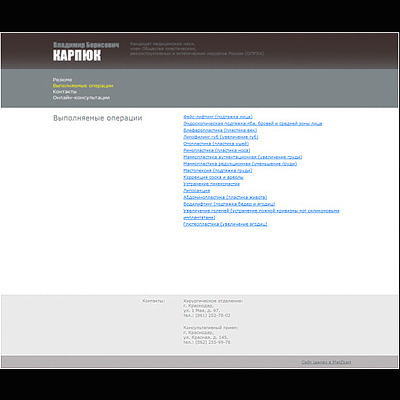
Task: Open Липофилинг губ (увеличение губ)
Action: tap(221, 137)
